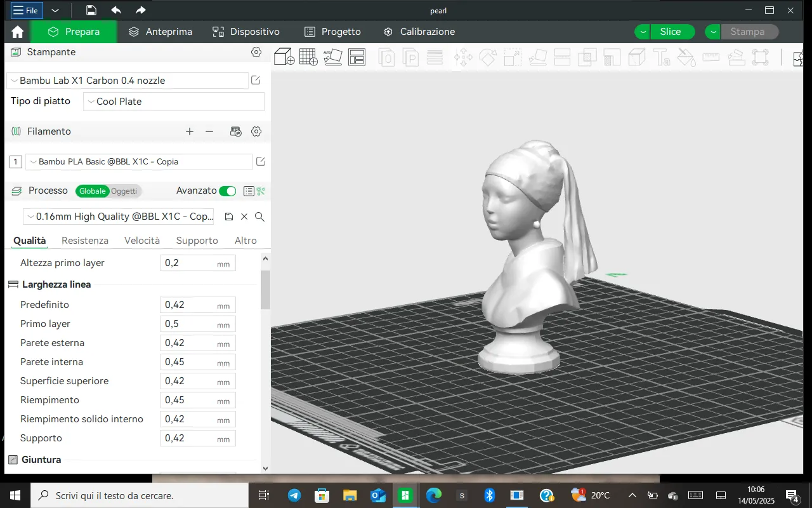Viewport: 812px width, 508px height.
Task: Click the Parete interna width field
Action: click(198, 362)
